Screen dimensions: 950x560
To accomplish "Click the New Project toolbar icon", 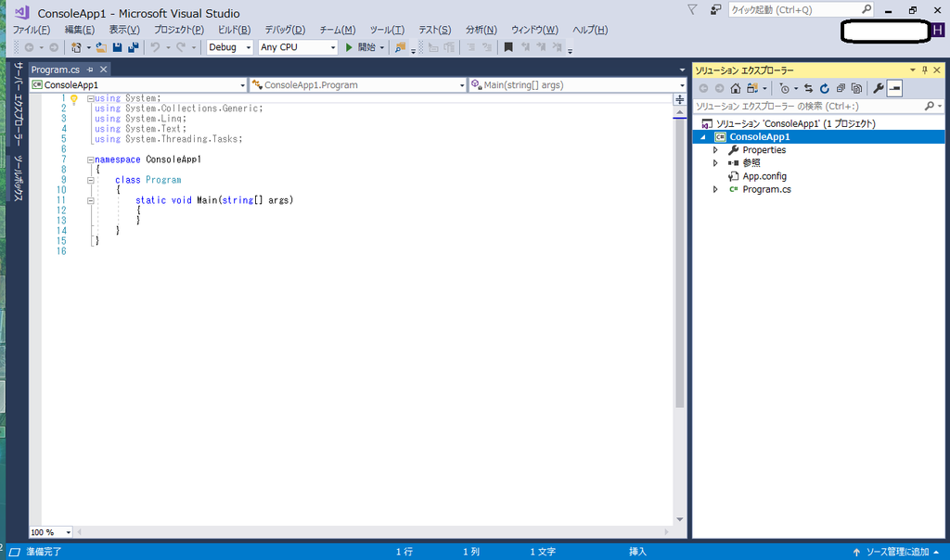I will pyautogui.click(x=76, y=47).
